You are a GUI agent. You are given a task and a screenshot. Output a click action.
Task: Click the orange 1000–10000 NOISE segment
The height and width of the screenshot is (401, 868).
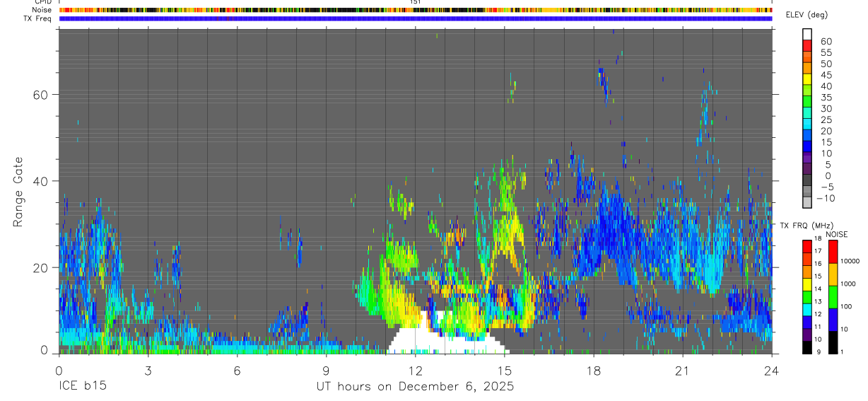(x=833, y=274)
